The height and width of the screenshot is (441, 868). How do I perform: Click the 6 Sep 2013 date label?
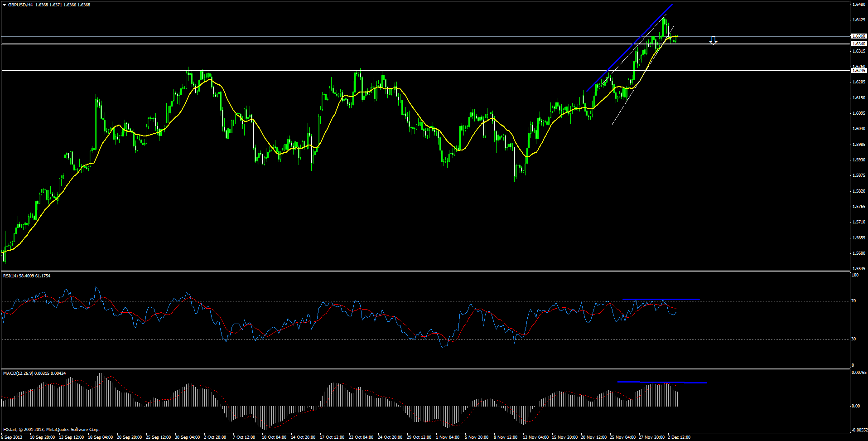click(11, 437)
